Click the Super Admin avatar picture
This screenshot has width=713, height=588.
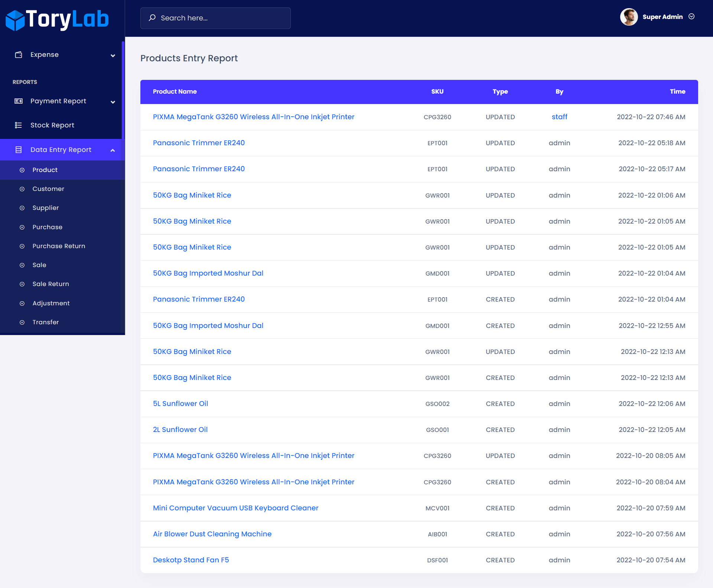(x=629, y=17)
